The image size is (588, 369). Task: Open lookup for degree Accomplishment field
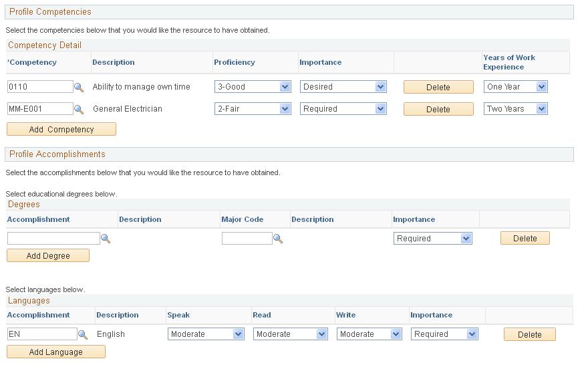pos(106,239)
